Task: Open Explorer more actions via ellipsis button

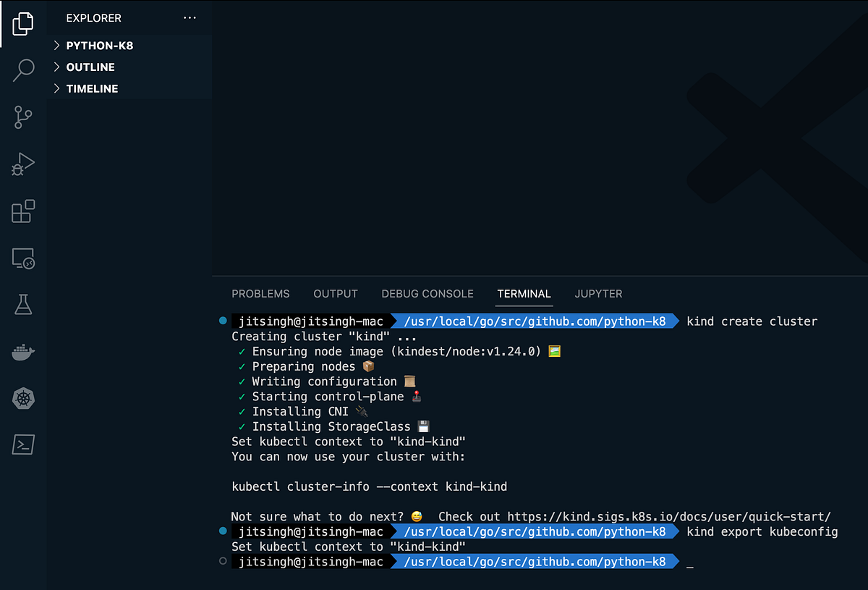Action: [x=190, y=17]
